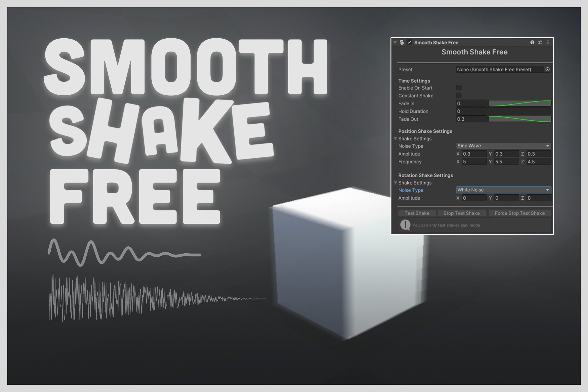Viewport: 588px width, 392px height.
Task: Enable the Enable On Start checkbox
Action: (459, 88)
